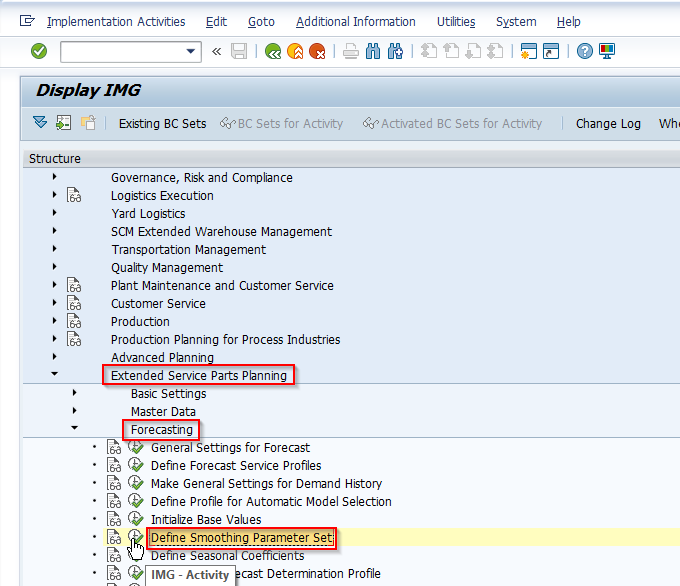Collapse the Extended Service Parts Planning node
Image resolution: width=680 pixels, height=586 pixels.
[55, 373]
